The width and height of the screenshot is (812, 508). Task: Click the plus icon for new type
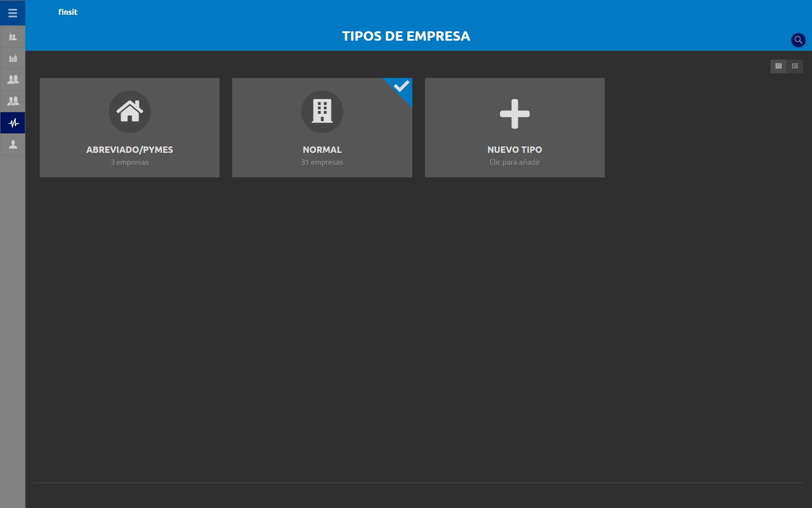click(x=515, y=114)
